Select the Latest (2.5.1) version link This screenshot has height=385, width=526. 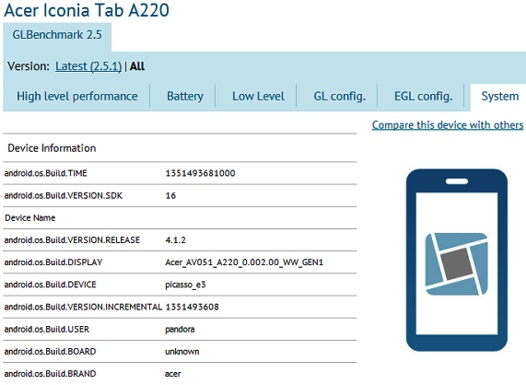click(x=88, y=66)
